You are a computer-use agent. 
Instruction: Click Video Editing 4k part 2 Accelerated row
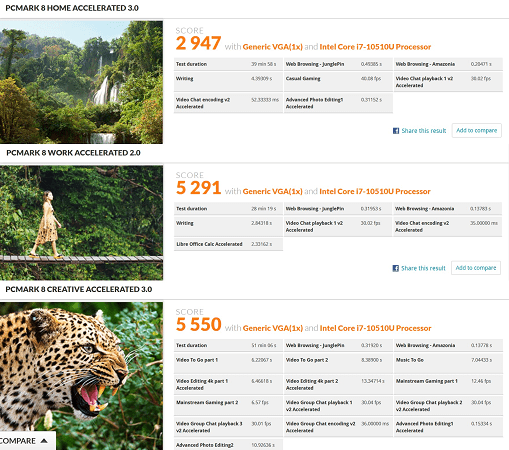point(338,384)
